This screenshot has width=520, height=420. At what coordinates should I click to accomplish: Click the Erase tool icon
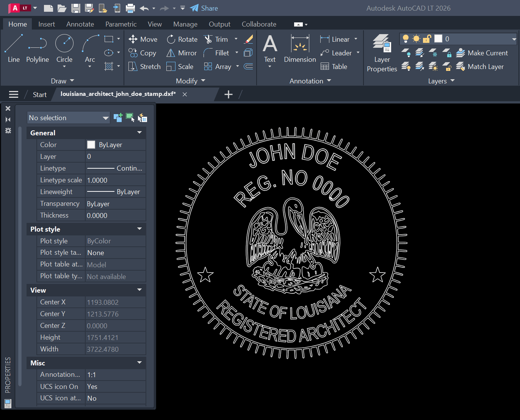point(249,39)
